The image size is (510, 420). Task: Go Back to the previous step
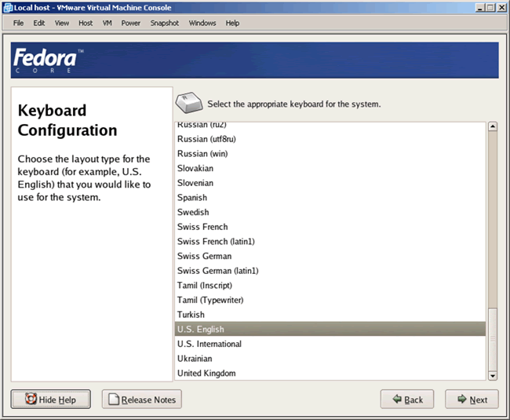[407, 400]
